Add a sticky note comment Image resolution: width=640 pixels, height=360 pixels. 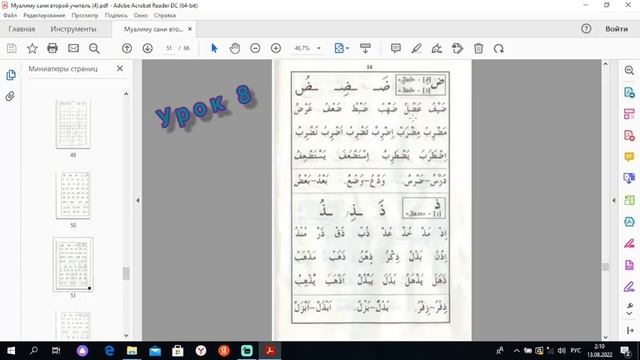[x=396, y=48]
